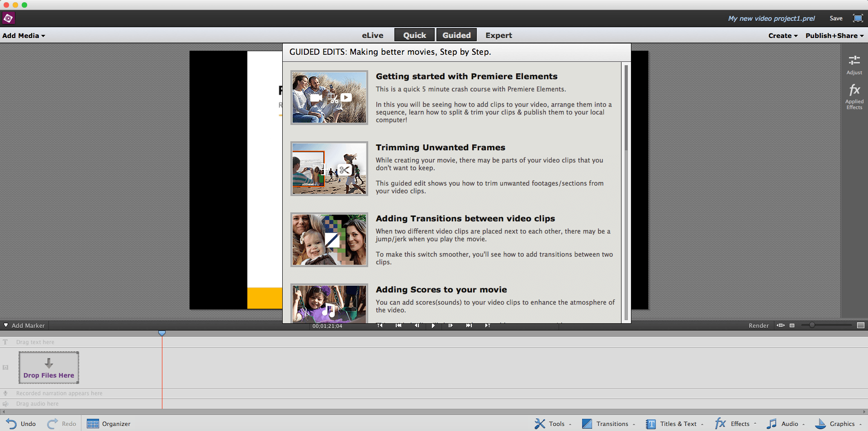
Task: Click the blue playhead marker on timeline
Action: 162,333
